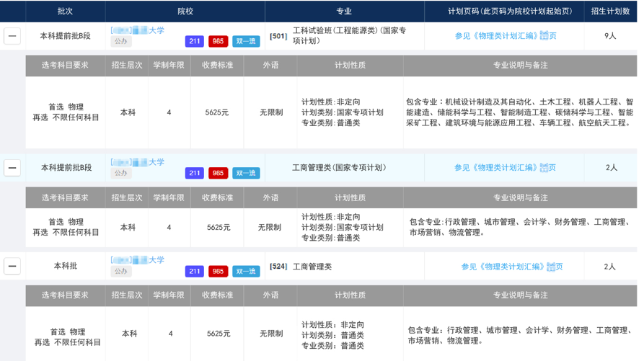This screenshot has width=644, height=361.
Task: Click the 双一流 badge in the 国家专项计划 工商管理类 row
Action: point(246,173)
